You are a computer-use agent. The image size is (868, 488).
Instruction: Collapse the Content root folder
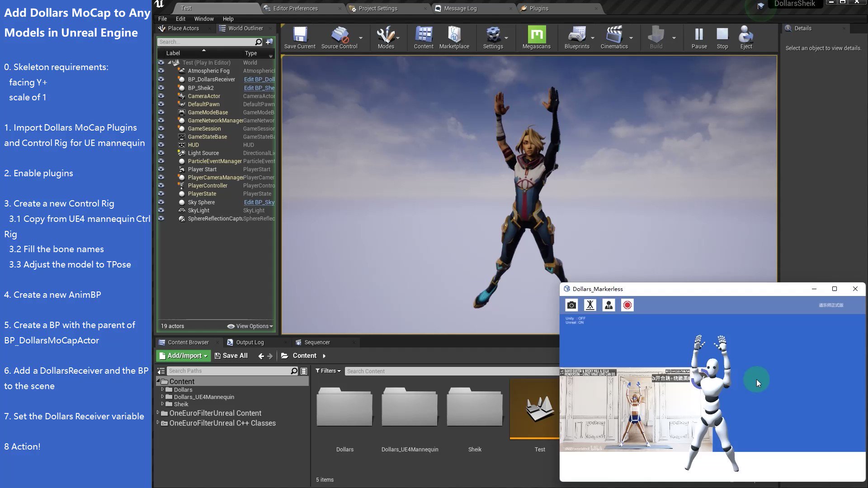click(158, 381)
